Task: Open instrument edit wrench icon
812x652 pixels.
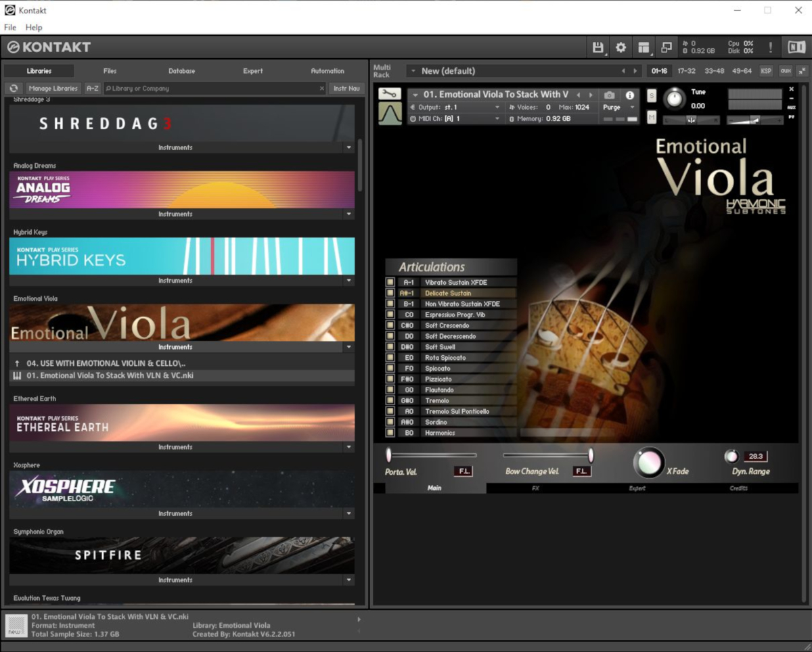Action: pos(389,93)
